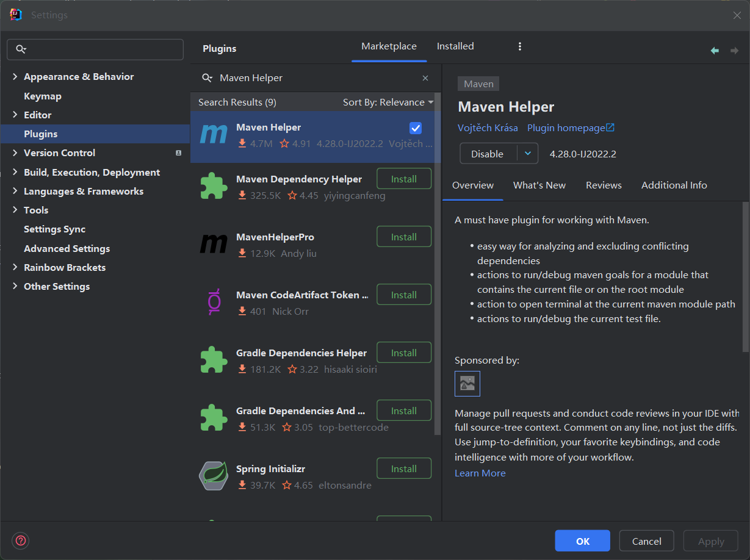The width and height of the screenshot is (750, 560).
Task: Switch to the Marketplace tab
Action: [x=389, y=46]
